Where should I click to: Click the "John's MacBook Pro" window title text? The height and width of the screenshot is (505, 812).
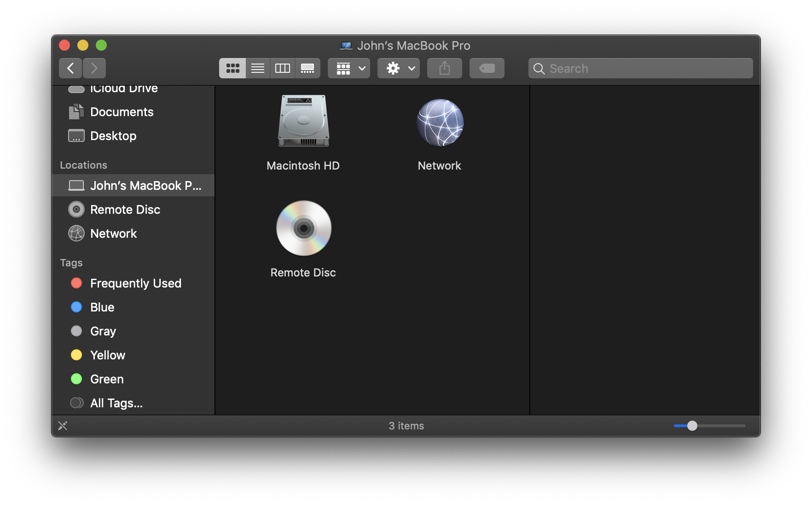(414, 46)
